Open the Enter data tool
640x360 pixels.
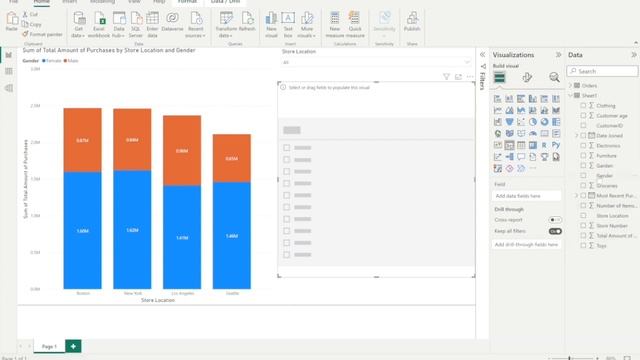(x=152, y=24)
